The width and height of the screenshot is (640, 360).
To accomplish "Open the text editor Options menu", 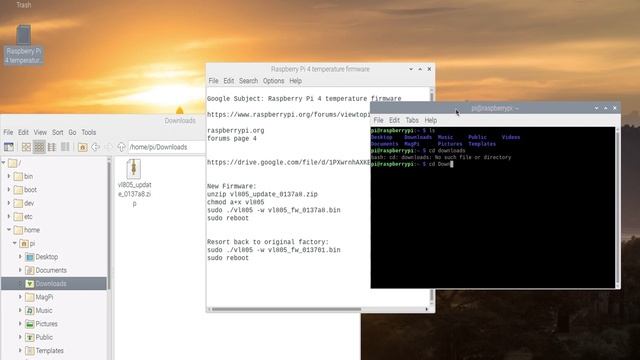I will pyautogui.click(x=273, y=81).
